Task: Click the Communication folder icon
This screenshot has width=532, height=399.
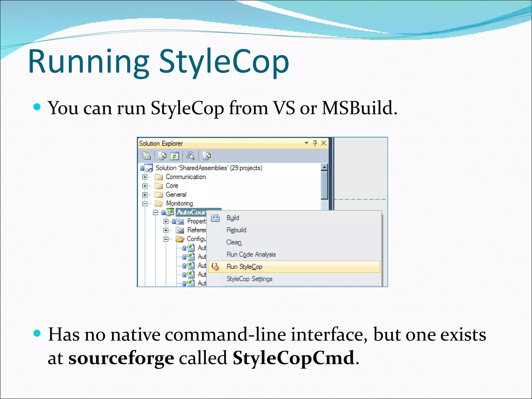Action: 158,177
